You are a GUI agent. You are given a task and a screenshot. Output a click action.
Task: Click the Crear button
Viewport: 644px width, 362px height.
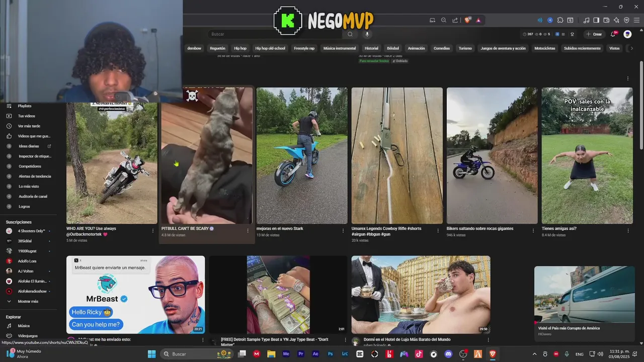[594, 34]
